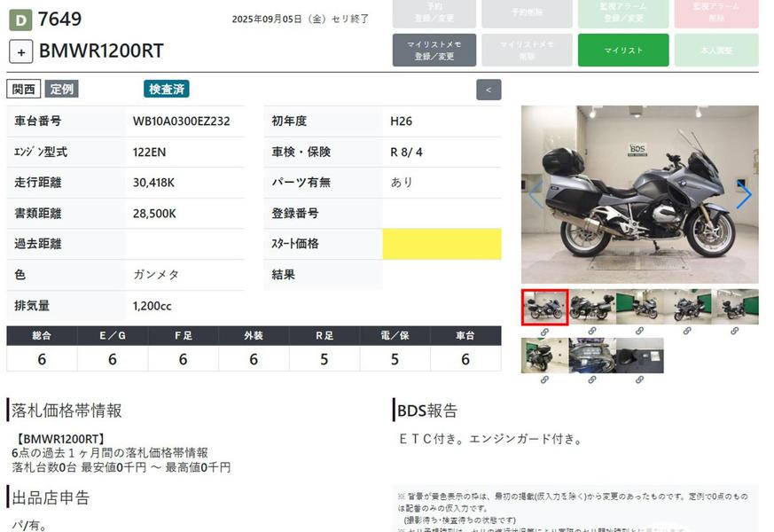Open link icon under third thumbnail
The height and width of the screenshot is (532, 774).
(639, 331)
